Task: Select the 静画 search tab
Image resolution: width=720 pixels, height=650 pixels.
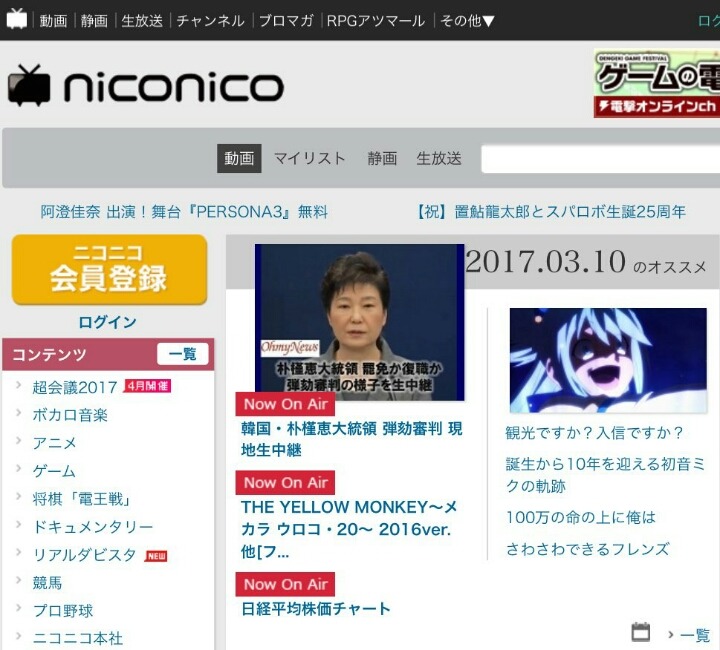Action: [x=382, y=158]
